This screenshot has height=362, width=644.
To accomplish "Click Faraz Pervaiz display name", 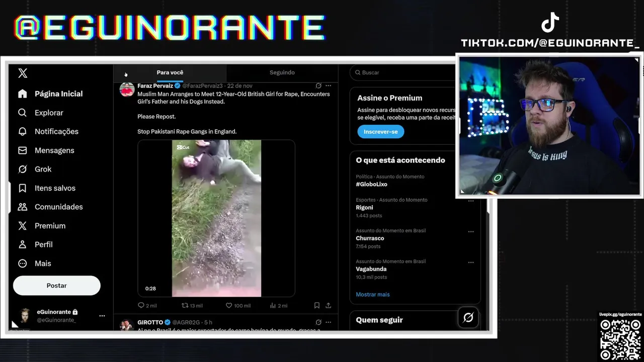I will point(155,86).
